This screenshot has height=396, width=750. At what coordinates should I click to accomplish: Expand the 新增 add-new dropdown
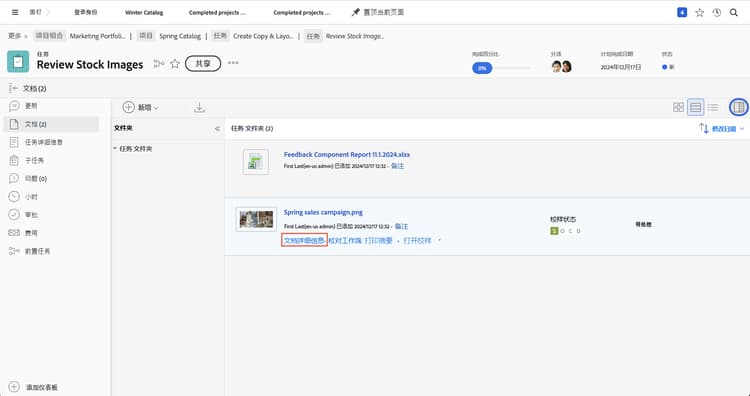148,108
